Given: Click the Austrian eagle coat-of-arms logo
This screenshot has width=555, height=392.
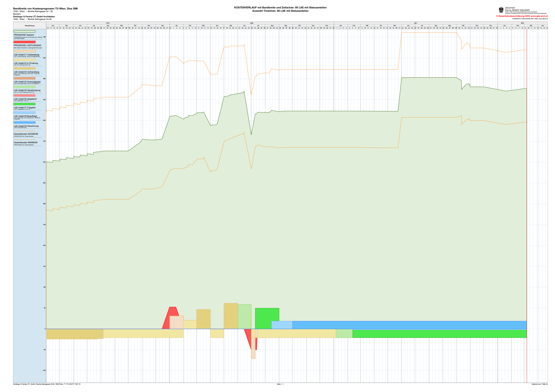Looking at the screenshot, I should 501,10.
